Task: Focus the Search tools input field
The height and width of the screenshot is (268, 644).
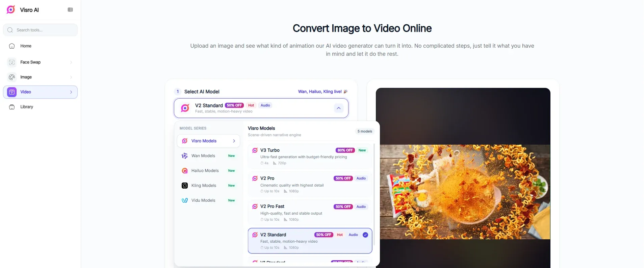Action: 40,30
